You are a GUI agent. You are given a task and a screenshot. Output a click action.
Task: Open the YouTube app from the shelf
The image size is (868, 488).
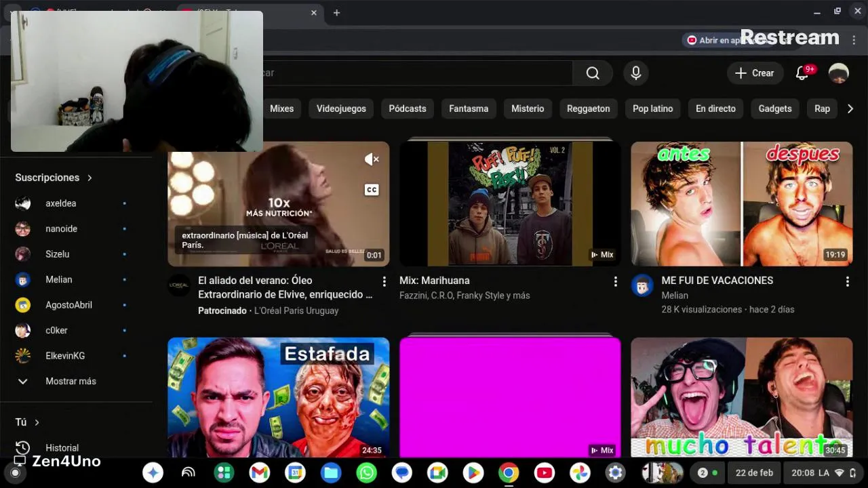(544, 473)
